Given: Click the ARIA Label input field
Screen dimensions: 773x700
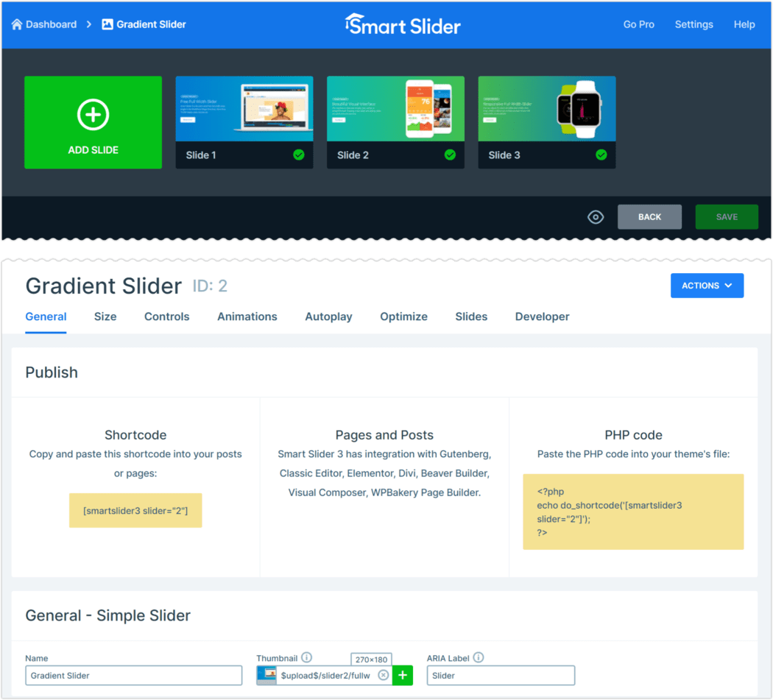Looking at the screenshot, I should (x=501, y=676).
